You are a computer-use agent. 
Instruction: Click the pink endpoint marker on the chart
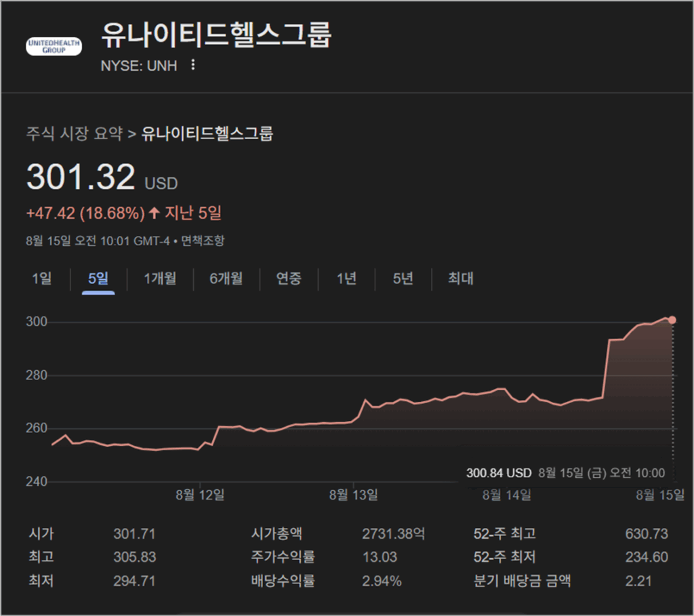(x=672, y=320)
